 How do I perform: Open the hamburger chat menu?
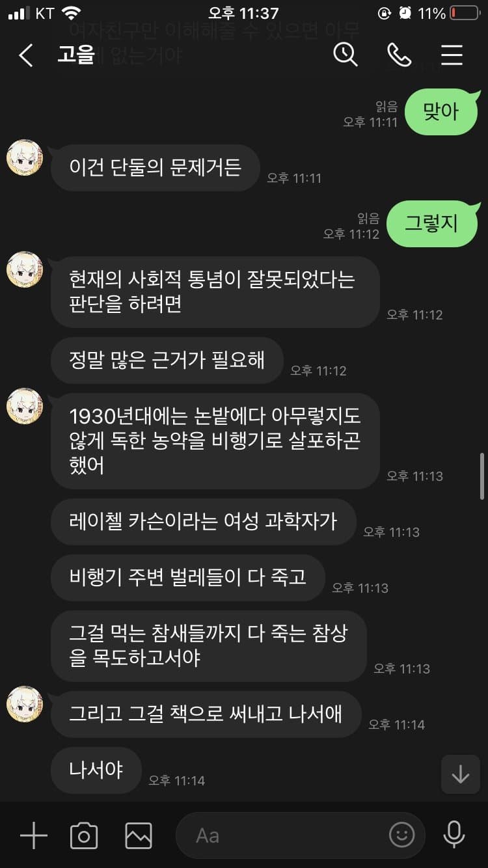click(x=452, y=55)
